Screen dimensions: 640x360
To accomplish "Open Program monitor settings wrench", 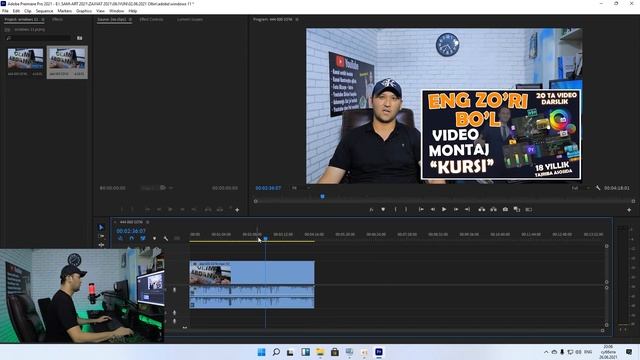I will [598, 188].
